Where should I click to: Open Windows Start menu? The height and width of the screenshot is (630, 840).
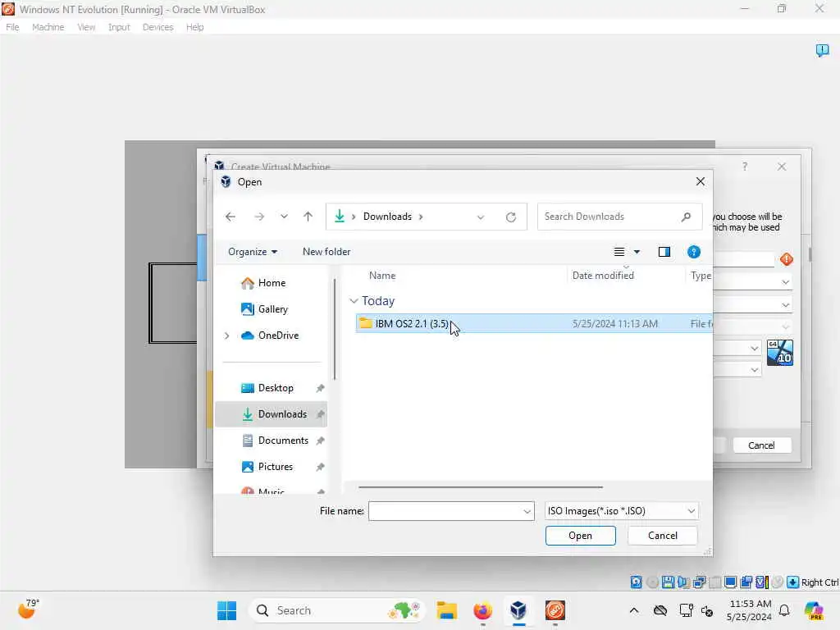[x=226, y=610]
